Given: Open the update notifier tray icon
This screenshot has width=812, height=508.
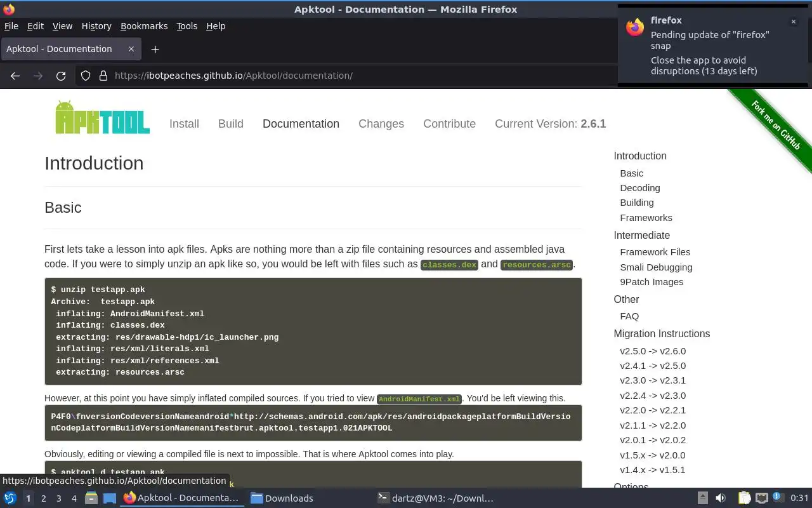Looking at the screenshot, I should point(778,497).
